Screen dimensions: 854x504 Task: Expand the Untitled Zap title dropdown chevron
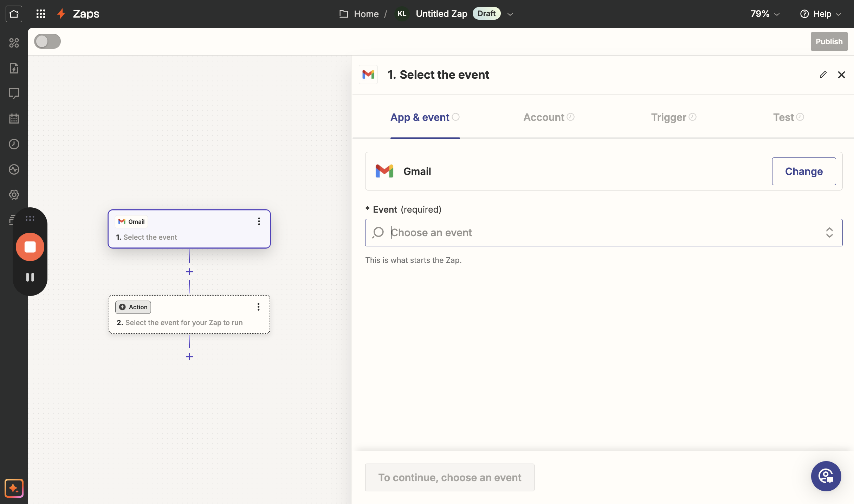click(x=510, y=14)
